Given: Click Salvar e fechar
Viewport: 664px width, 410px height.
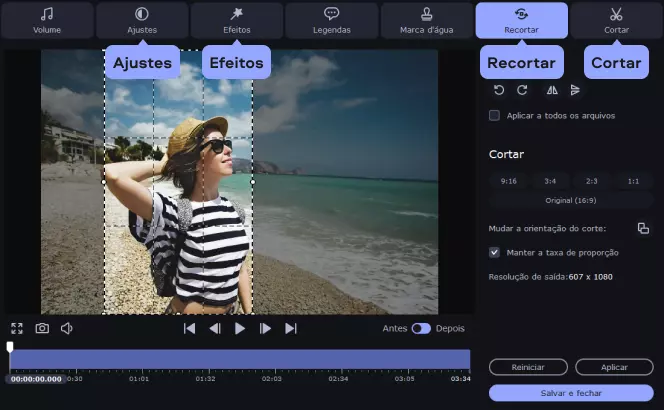Looking at the screenshot, I should coord(571,393).
